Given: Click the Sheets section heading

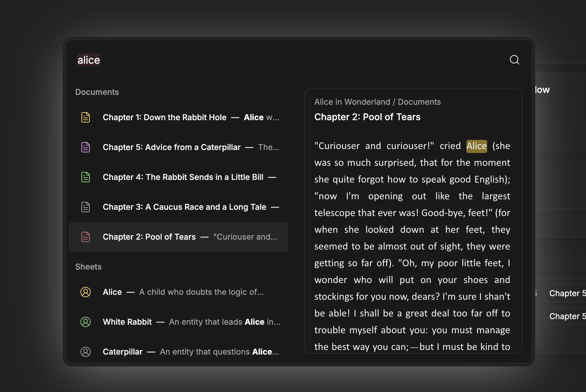Looking at the screenshot, I should click(x=88, y=267).
